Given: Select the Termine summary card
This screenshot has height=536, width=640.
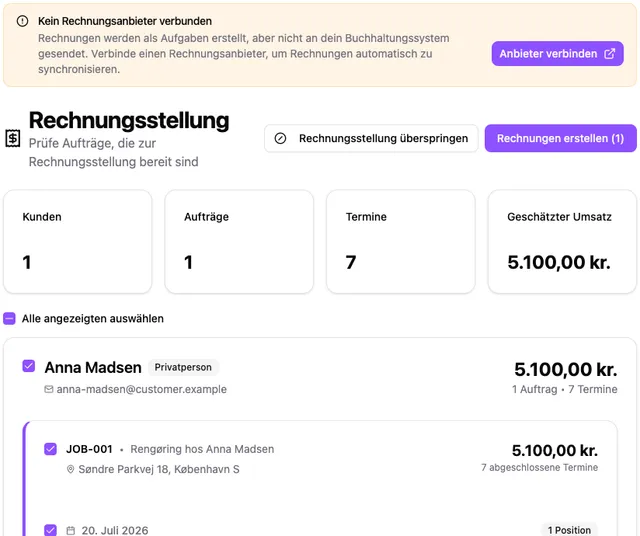Looking at the screenshot, I should (401, 242).
